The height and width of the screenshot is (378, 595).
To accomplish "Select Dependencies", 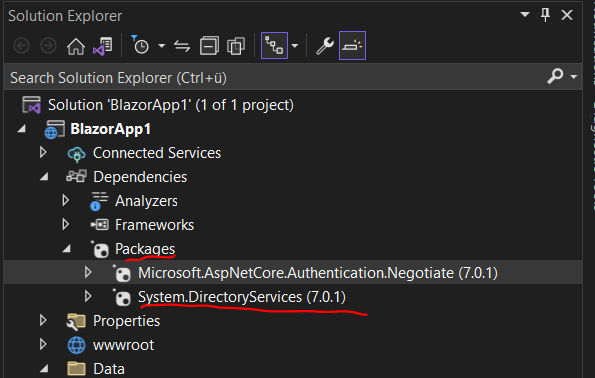I will [140, 177].
